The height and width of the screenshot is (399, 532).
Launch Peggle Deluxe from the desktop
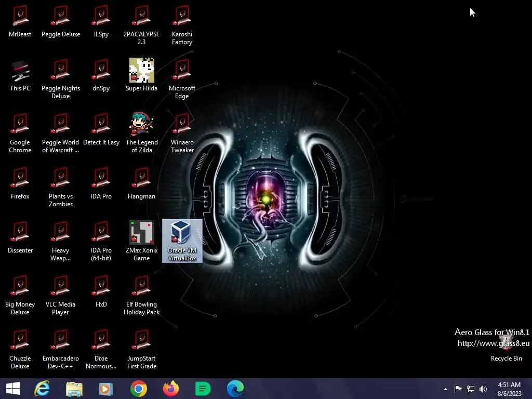click(x=61, y=21)
